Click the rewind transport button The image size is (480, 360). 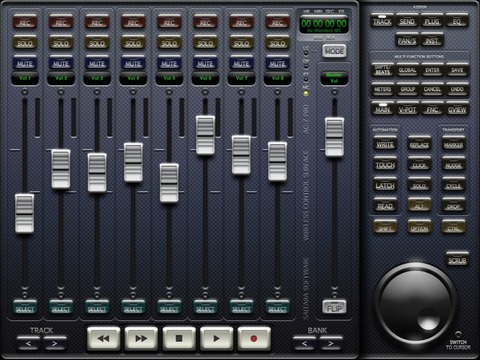(104, 339)
